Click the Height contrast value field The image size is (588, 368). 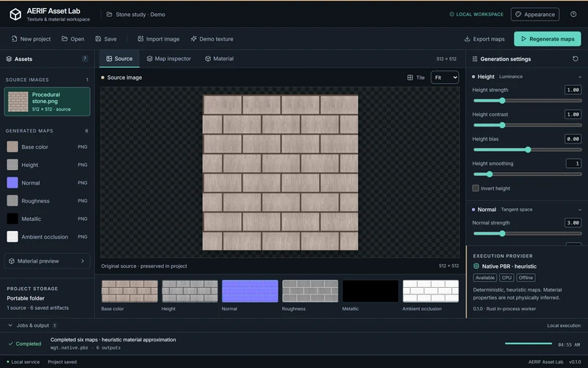(573, 114)
